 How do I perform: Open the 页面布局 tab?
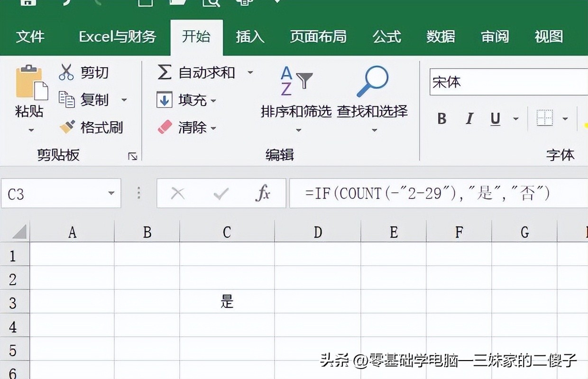[x=318, y=37]
